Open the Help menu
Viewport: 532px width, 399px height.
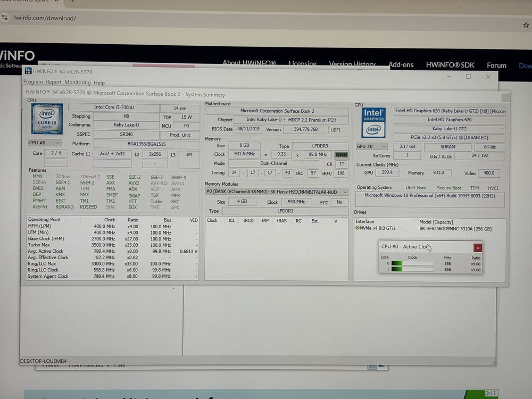(99, 83)
